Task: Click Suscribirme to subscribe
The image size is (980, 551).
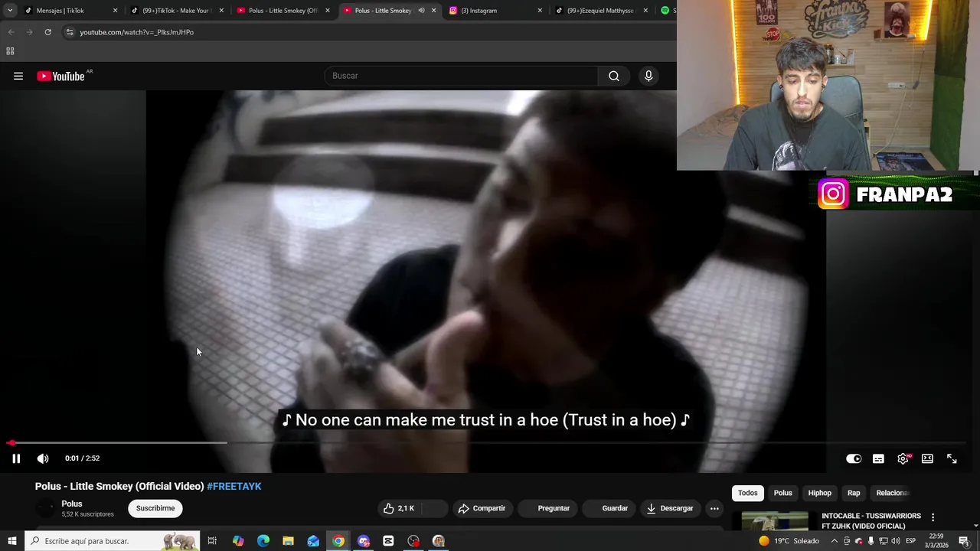Action: [155, 508]
